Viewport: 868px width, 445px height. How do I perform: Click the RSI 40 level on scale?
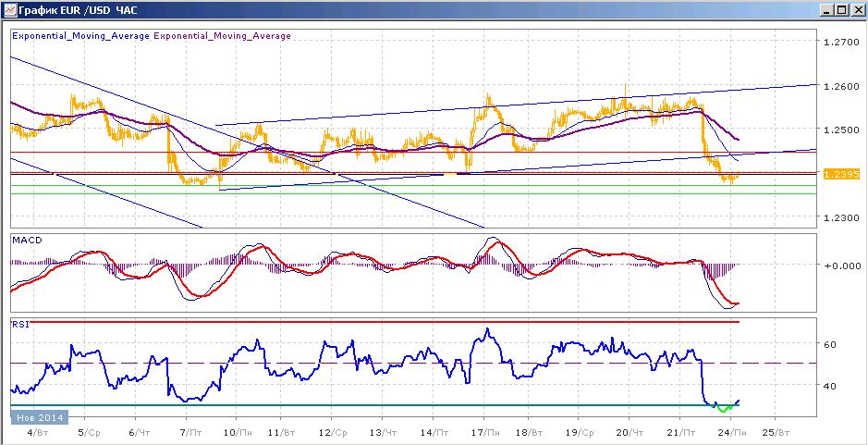(830, 385)
